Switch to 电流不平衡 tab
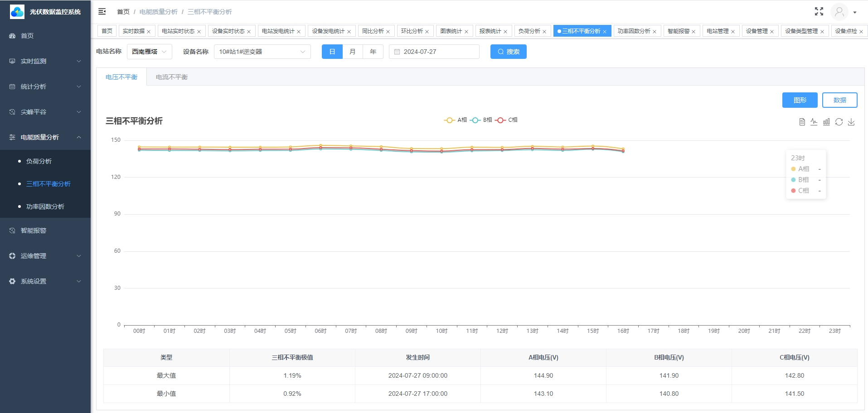868x413 pixels. (171, 77)
